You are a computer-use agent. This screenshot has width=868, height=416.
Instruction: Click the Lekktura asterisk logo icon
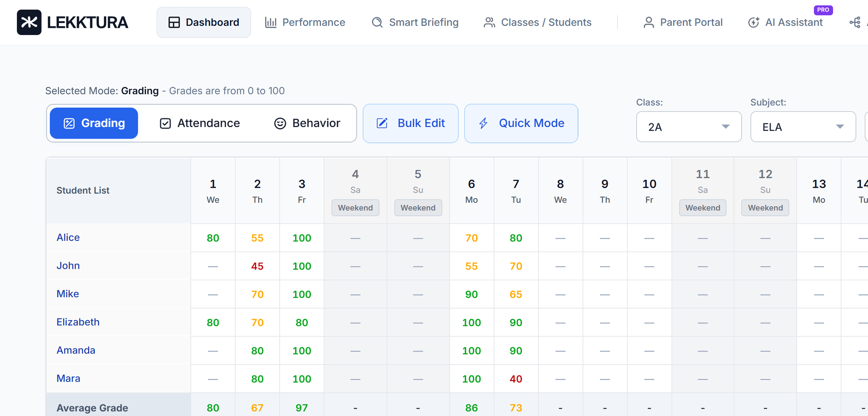[x=29, y=22]
